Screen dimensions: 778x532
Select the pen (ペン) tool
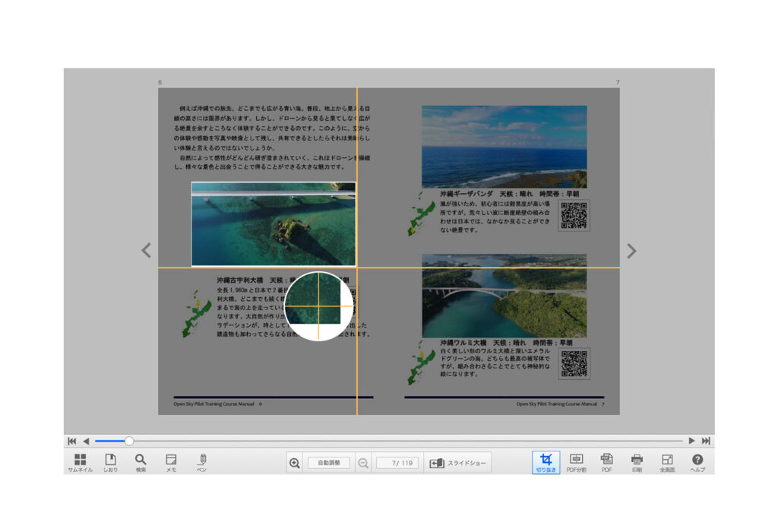click(x=202, y=462)
